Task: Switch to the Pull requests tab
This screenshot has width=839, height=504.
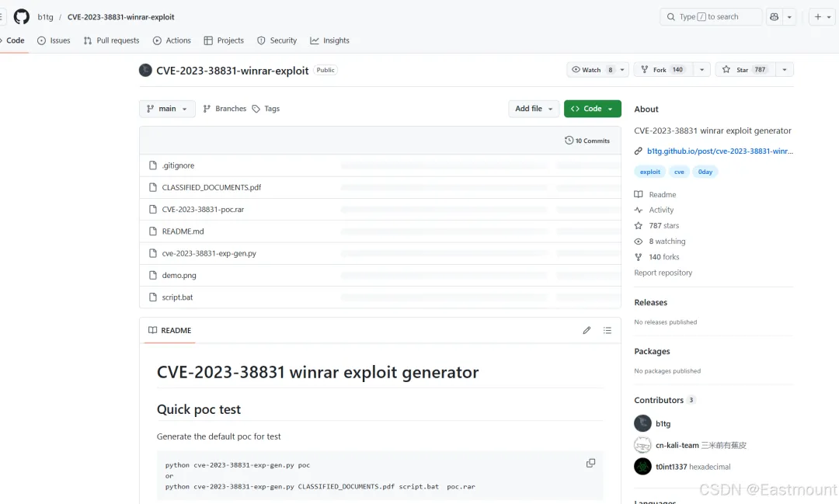Action: tap(111, 40)
